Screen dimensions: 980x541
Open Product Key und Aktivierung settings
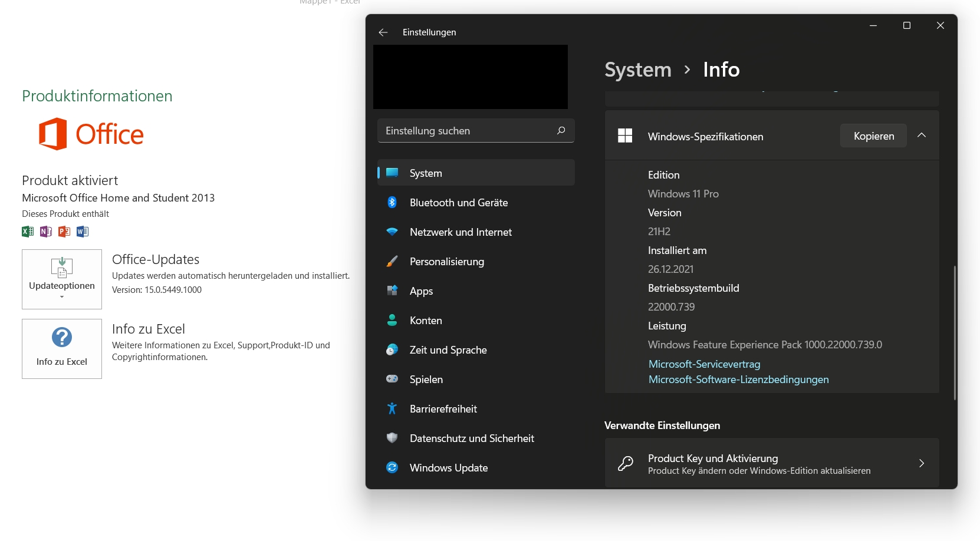(x=772, y=463)
